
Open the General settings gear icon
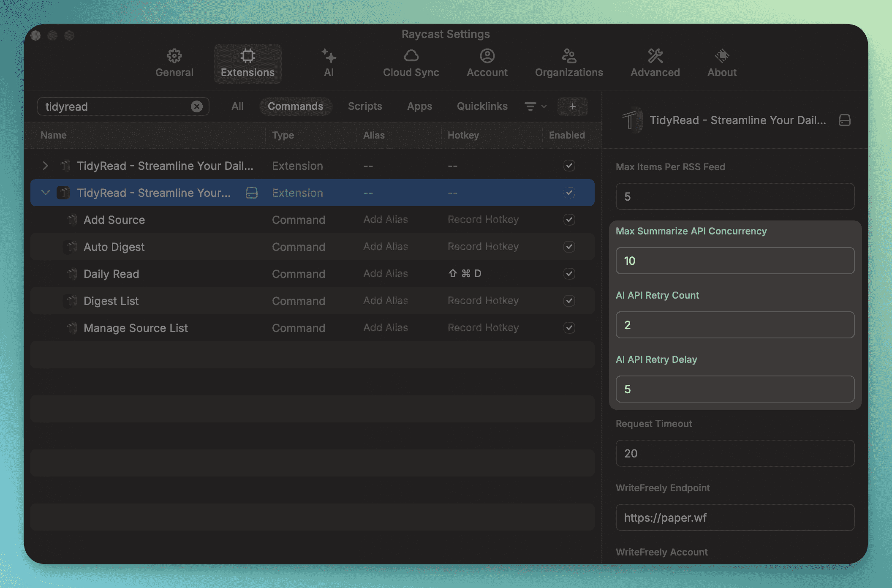point(174,56)
